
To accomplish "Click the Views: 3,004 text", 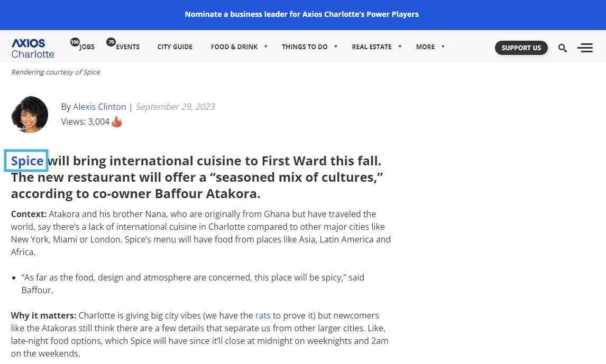I will pyautogui.click(x=86, y=122).
